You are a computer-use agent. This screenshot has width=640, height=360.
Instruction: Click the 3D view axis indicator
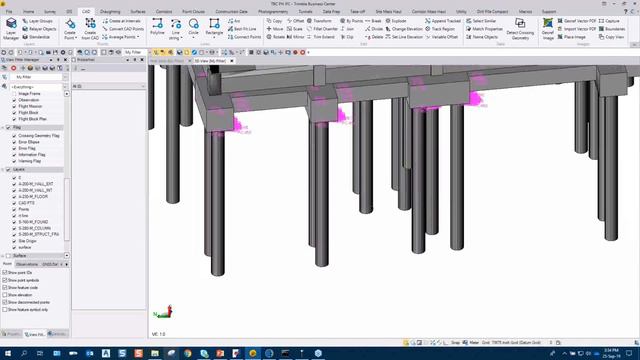164,312
